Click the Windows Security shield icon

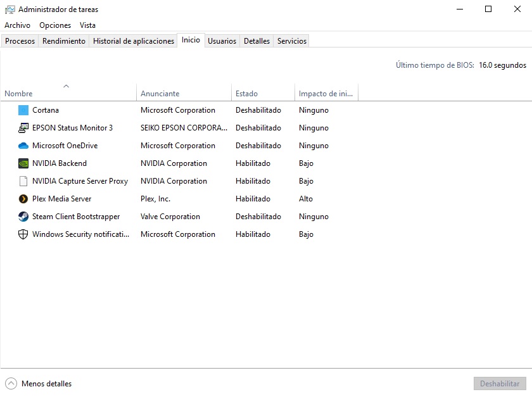[x=23, y=234]
